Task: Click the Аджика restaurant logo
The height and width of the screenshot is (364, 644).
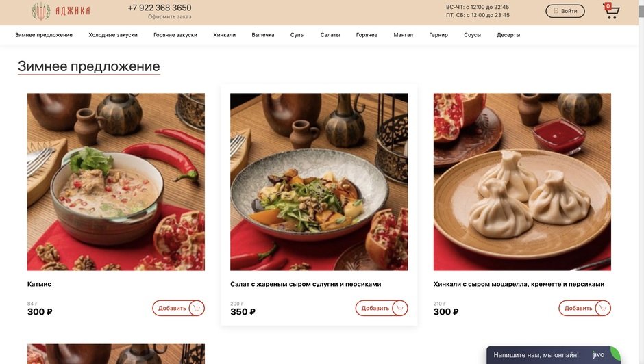Action: tap(61, 11)
